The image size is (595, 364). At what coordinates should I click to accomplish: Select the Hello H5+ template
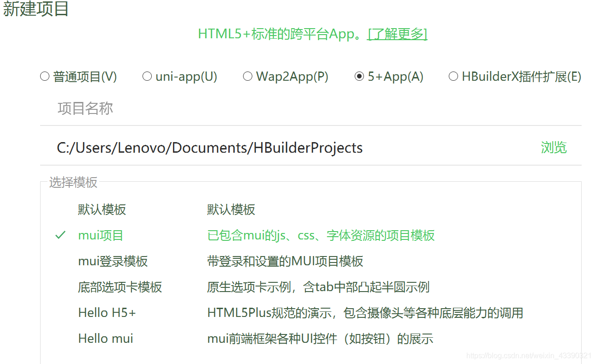pyautogui.click(x=310, y=313)
